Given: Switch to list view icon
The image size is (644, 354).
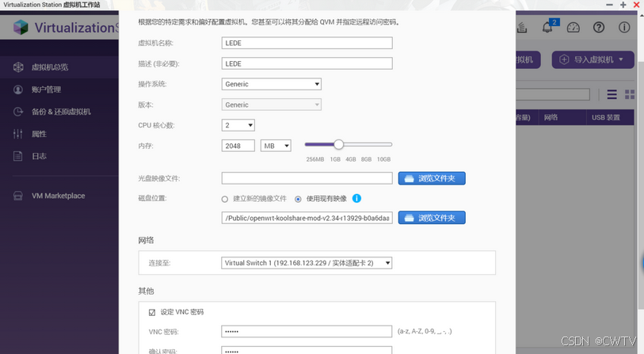Looking at the screenshot, I should point(612,94).
